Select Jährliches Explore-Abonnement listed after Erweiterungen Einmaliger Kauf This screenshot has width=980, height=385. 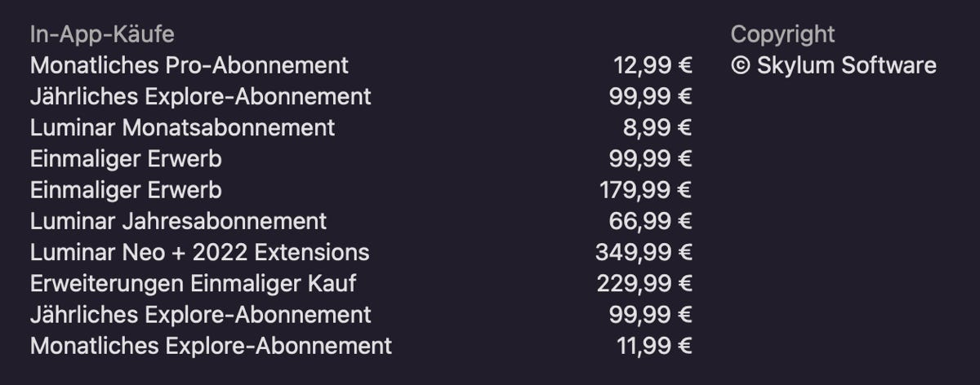pyautogui.click(x=200, y=315)
